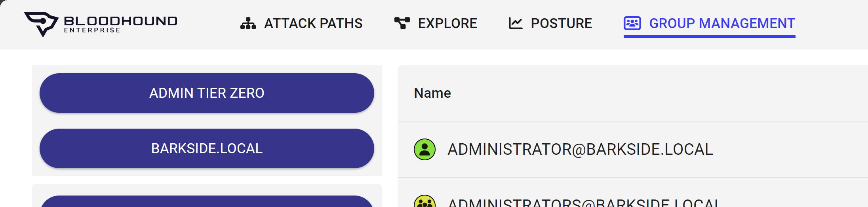Click the Name column header

click(x=432, y=93)
